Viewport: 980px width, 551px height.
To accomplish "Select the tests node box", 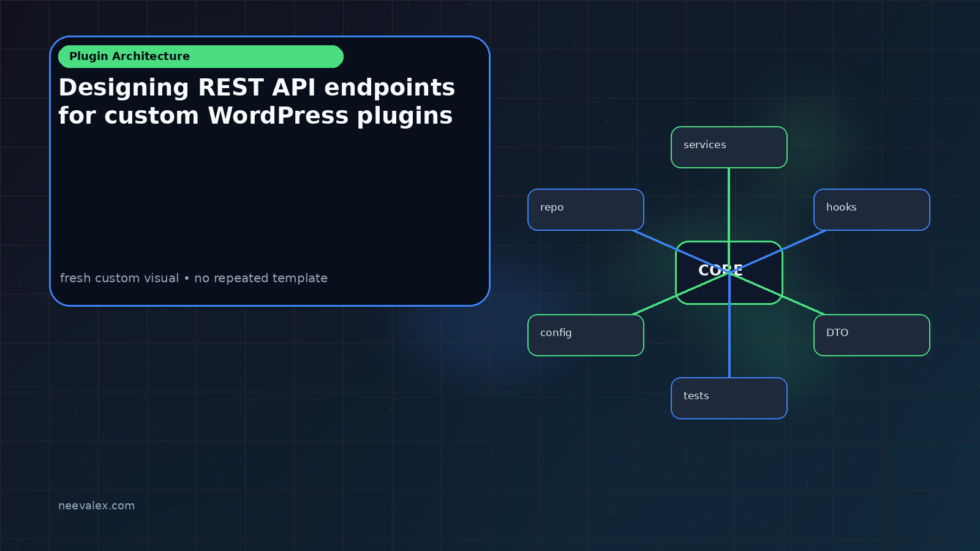I will [x=729, y=398].
